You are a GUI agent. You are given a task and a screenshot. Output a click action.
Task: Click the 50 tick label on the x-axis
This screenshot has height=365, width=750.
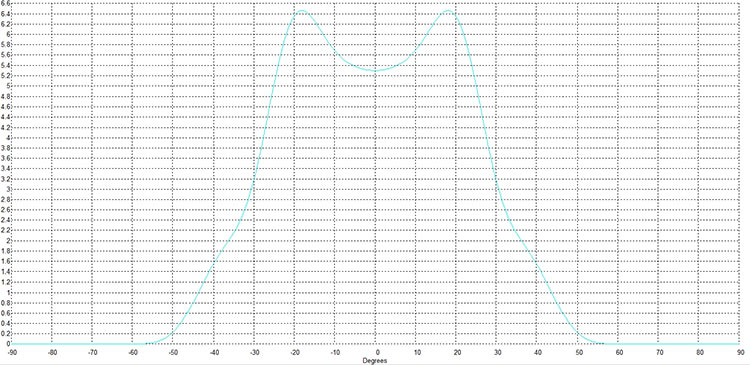coord(578,353)
